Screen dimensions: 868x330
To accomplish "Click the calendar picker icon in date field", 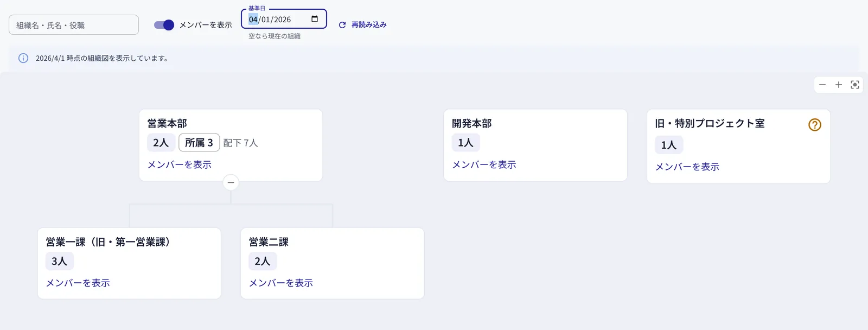I will [315, 19].
